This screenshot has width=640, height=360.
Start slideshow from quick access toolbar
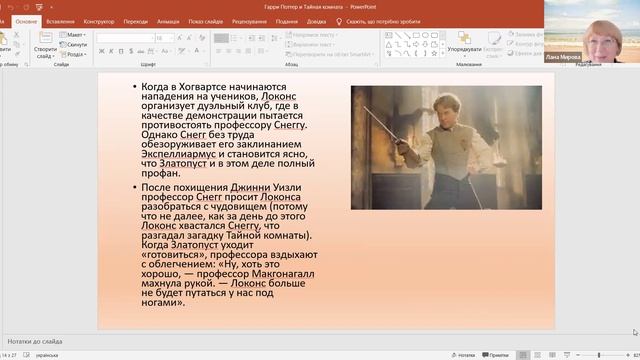pyautogui.click(x=39, y=7)
